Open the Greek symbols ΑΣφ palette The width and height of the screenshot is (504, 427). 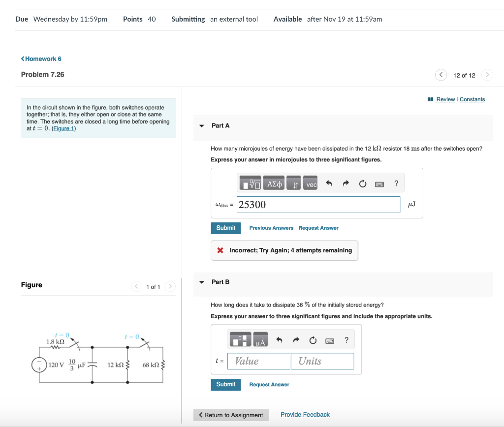[274, 183]
